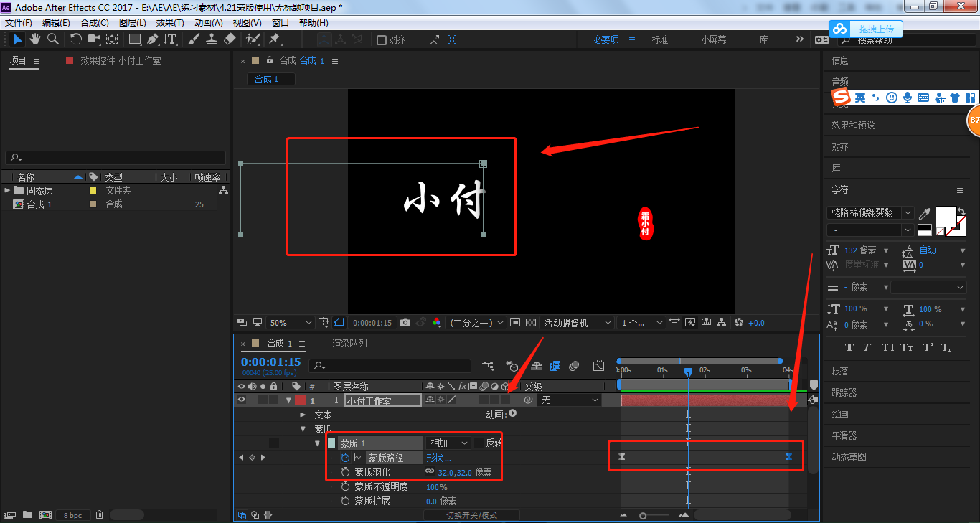Click eyedropper in Character panel
This screenshot has width=980, height=523.
tap(925, 213)
